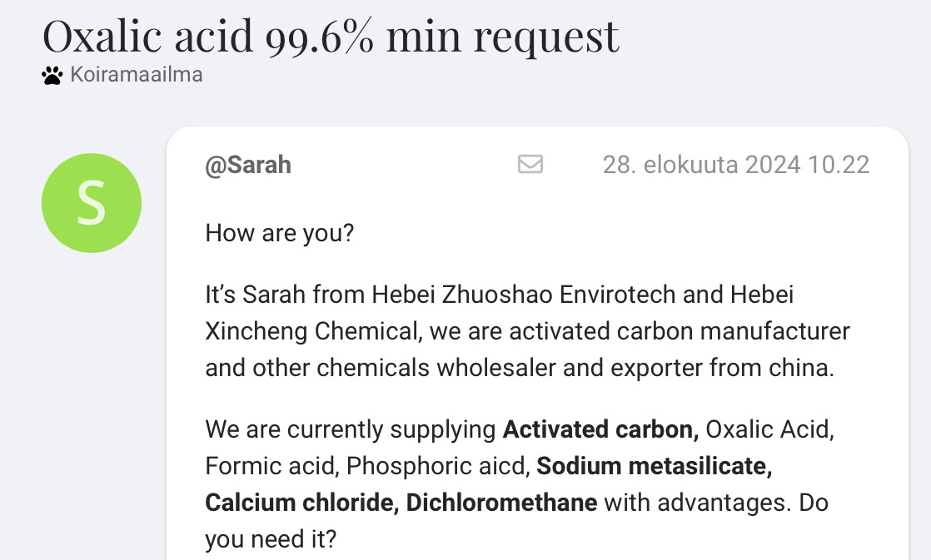Click the bold Activated carbon text
The image size is (931, 560).
[600, 429]
